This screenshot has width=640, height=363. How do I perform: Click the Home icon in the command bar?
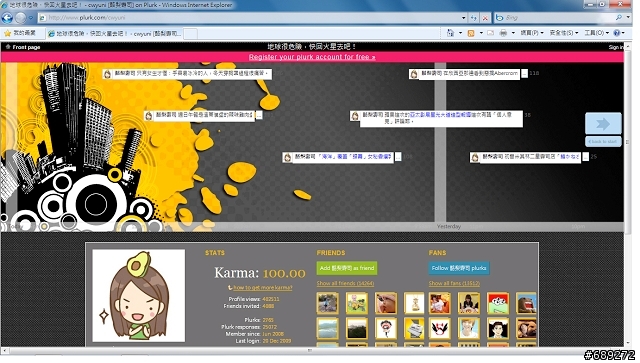[x=450, y=33]
